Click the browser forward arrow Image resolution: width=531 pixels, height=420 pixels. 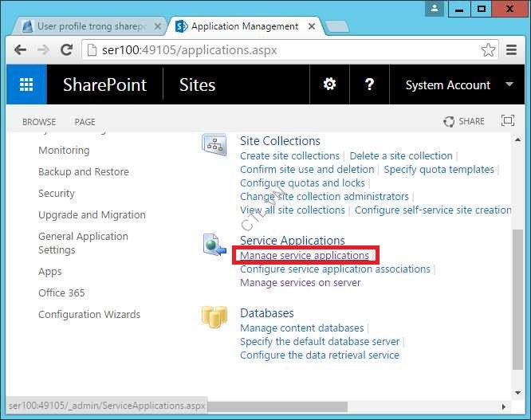point(43,50)
